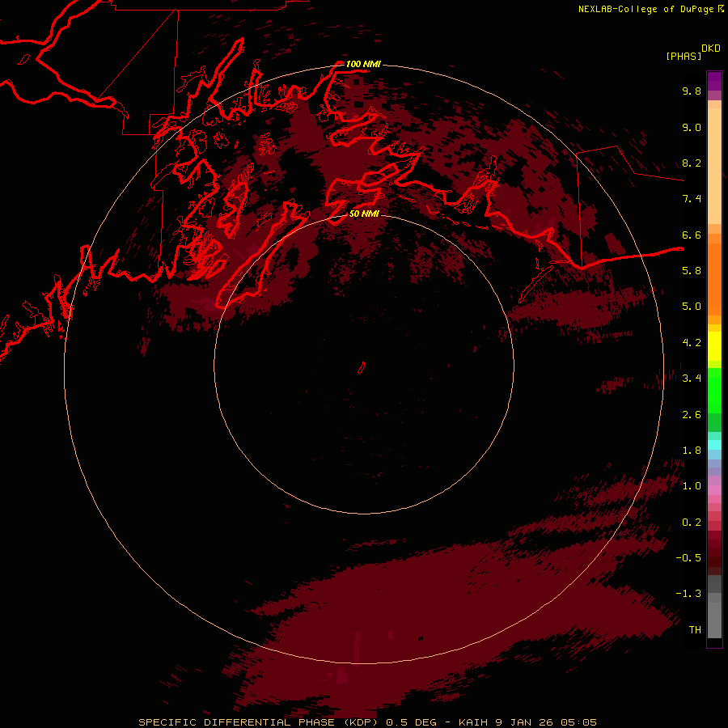Click the 7.4 scale label
Image resolution: width=728 pixels, height=728 pixels.
click(x=692, y=199)
